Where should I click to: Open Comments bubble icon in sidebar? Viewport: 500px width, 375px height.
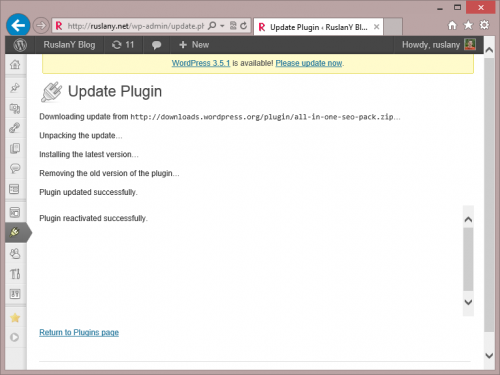(15, 168)
